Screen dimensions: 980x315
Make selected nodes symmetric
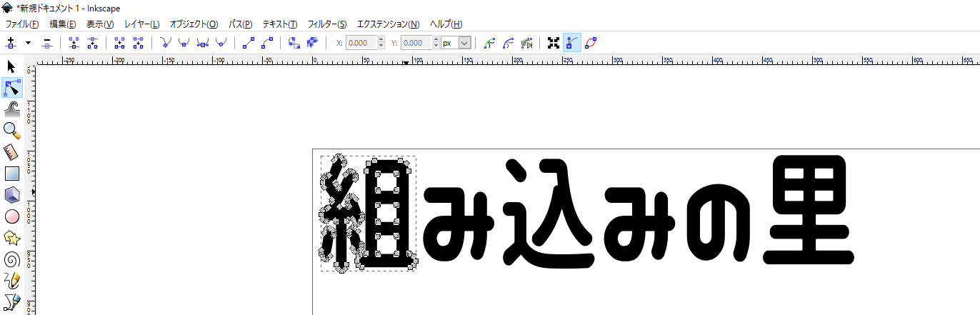tap(202, 43)
